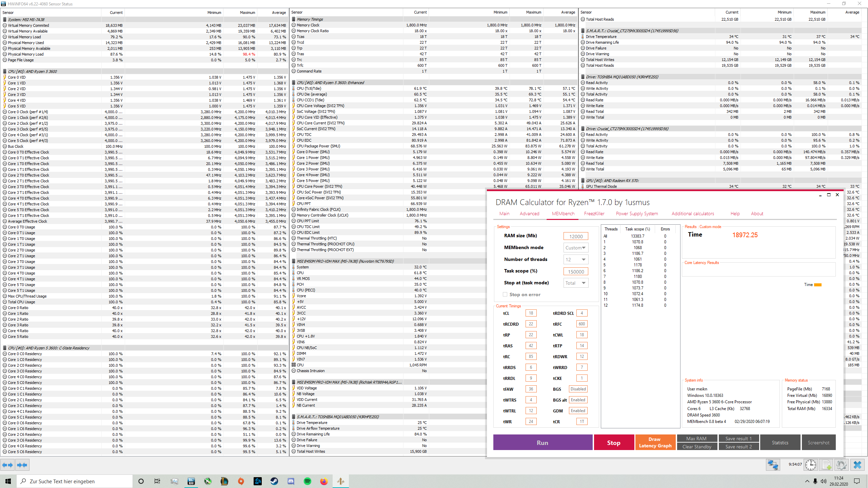The width and height of the screenshot is (868, 488).
Task: Open HWiNFO settings via the gear icon
Action: (x=842, y=465)
